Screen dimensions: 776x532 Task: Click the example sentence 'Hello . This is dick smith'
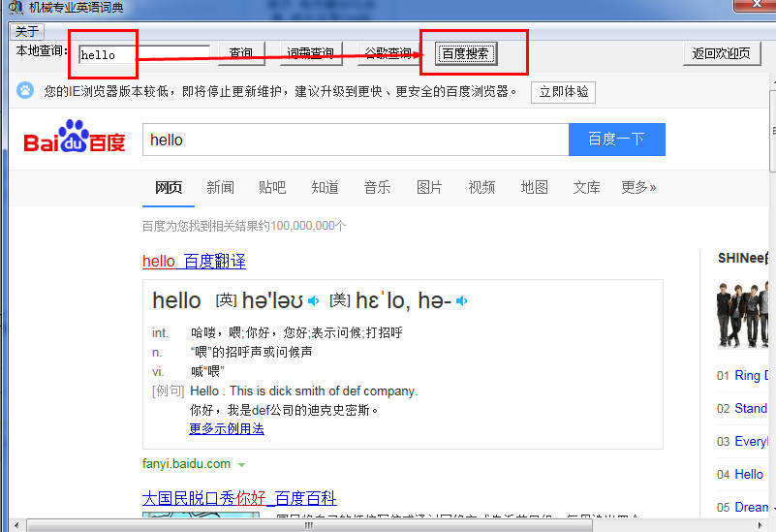(x=304, y=391)
